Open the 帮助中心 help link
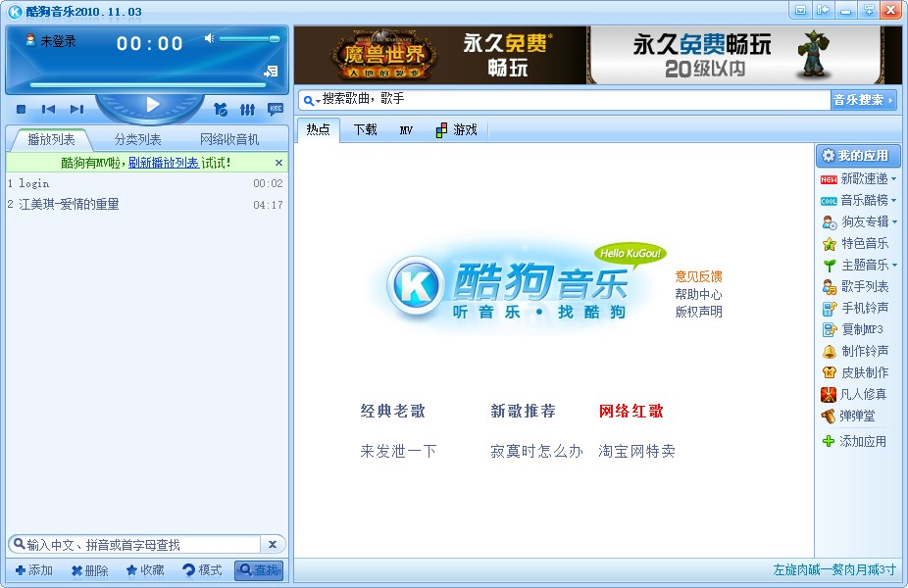908x588 pixels. 700,296
